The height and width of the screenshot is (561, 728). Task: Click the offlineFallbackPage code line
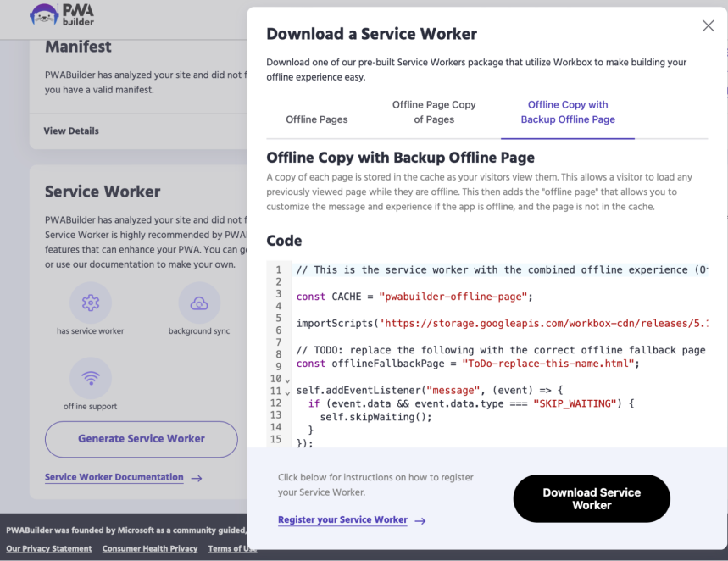(468, 364)
